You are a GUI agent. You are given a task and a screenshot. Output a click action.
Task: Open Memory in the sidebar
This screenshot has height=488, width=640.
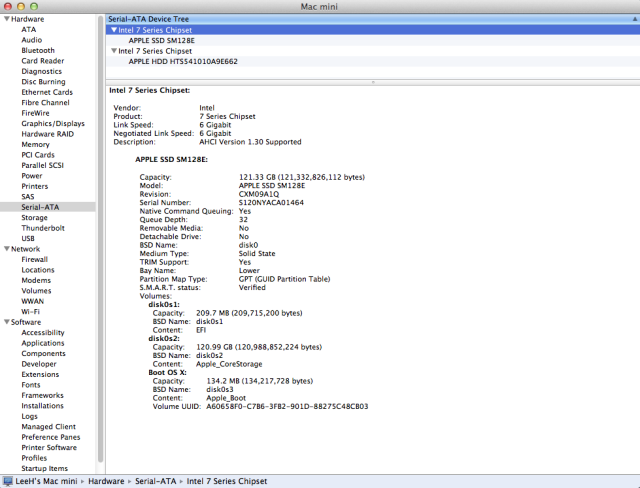tap(36, 144)
